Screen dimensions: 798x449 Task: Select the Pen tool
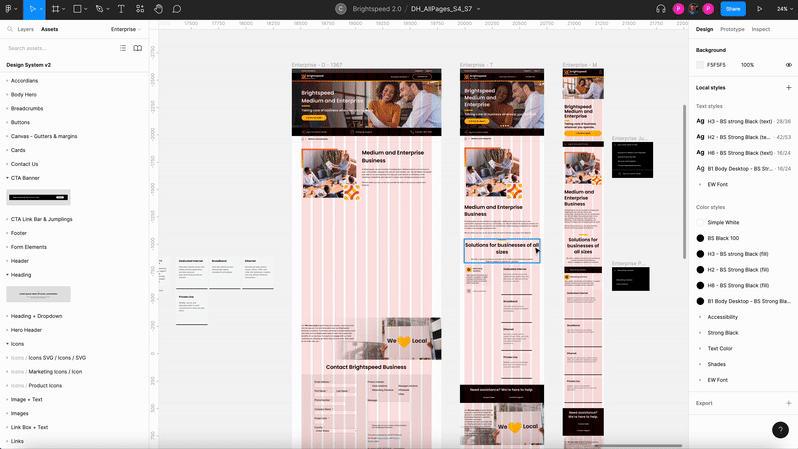99,9
